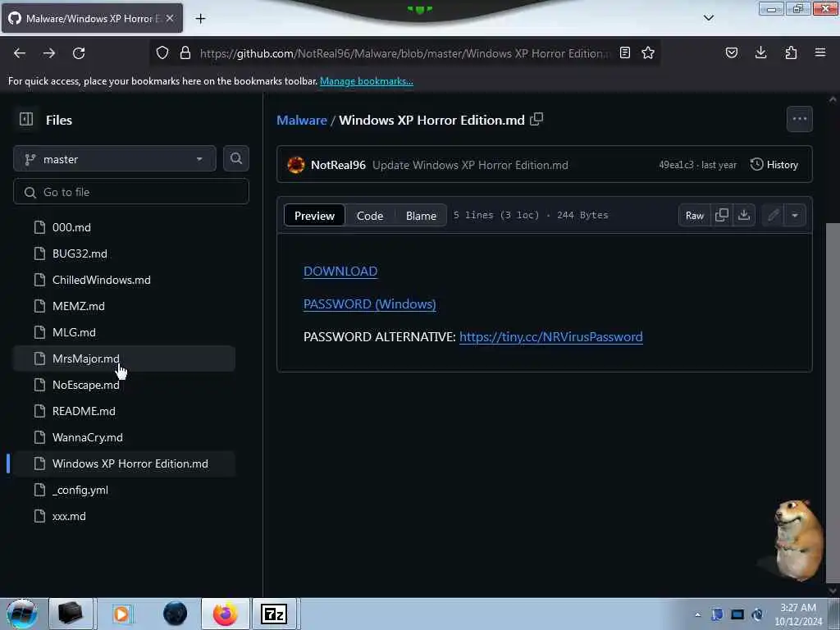840x630 pixels.
Task: Follow the DOWNLOAD link
Action: (x=340, y=271)
